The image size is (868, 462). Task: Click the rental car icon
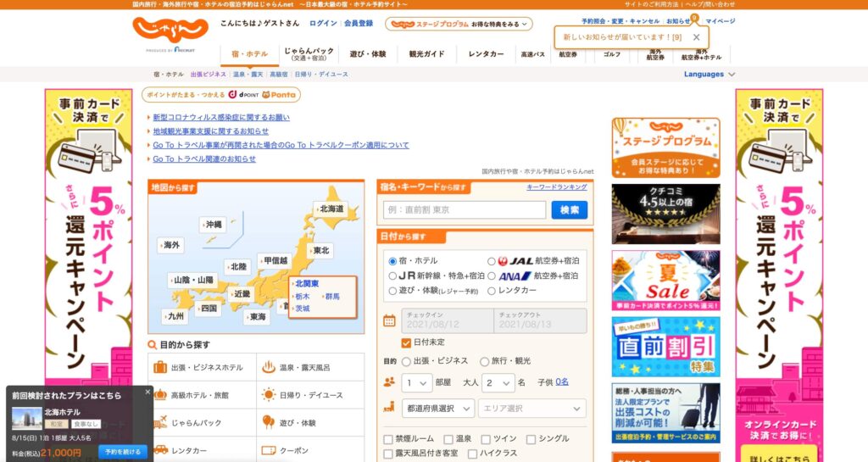coord(159,449)
